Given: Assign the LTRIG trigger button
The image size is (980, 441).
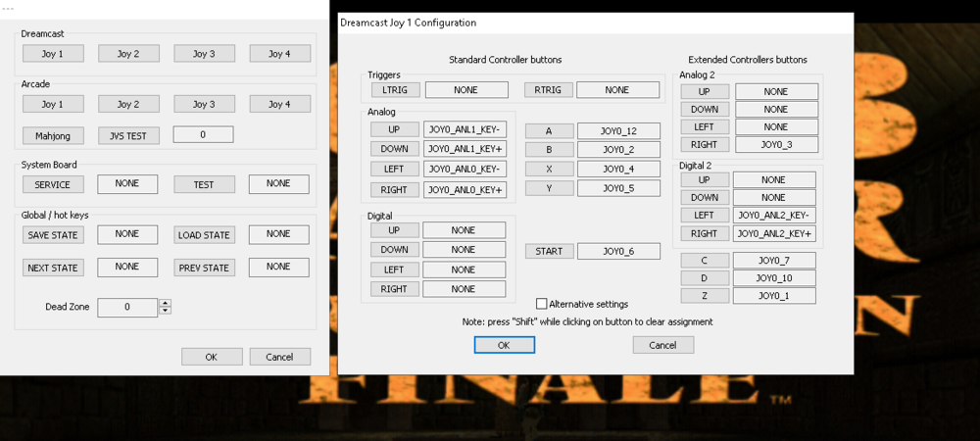Looking at the screenshot, I should 395,90.
